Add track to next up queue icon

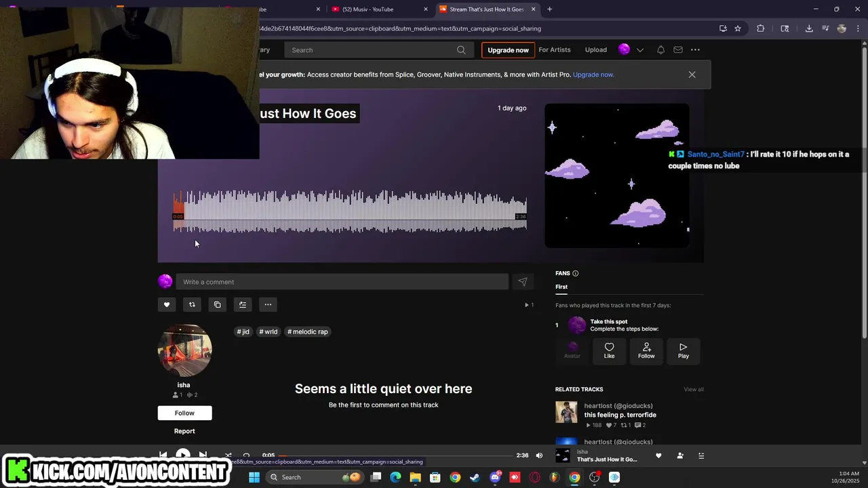point(243,304)
